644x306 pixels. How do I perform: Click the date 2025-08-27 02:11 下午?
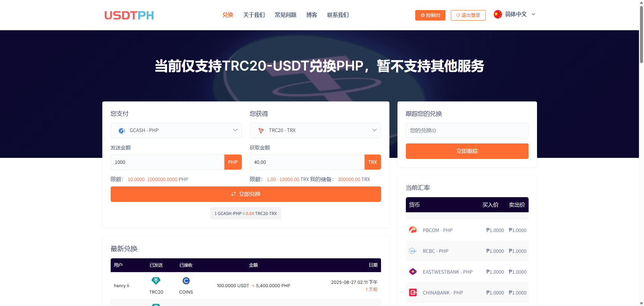354,282
